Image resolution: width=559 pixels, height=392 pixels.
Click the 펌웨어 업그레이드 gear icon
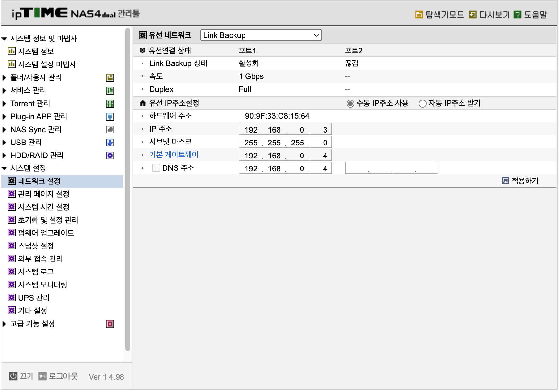coord(12,233)
